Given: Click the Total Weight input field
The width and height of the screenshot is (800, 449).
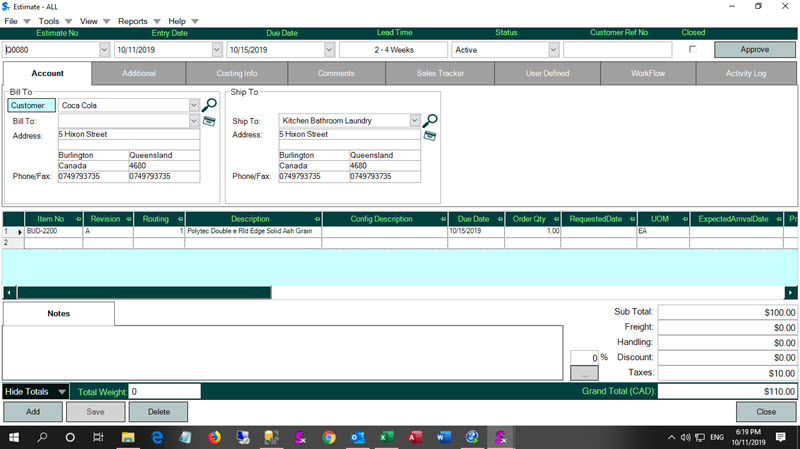Looking at the screenshot, I should pyautogui.click(x=164, y=392).
